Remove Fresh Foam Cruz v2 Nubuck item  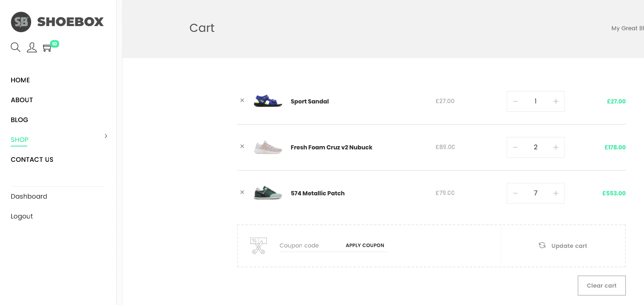tap(242, 146)
